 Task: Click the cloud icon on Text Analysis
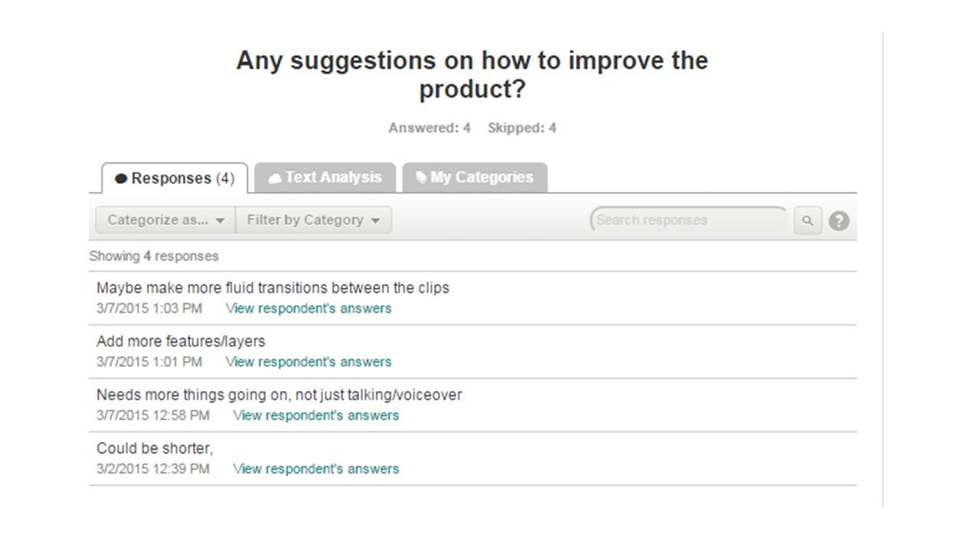[x=275, y=178]
